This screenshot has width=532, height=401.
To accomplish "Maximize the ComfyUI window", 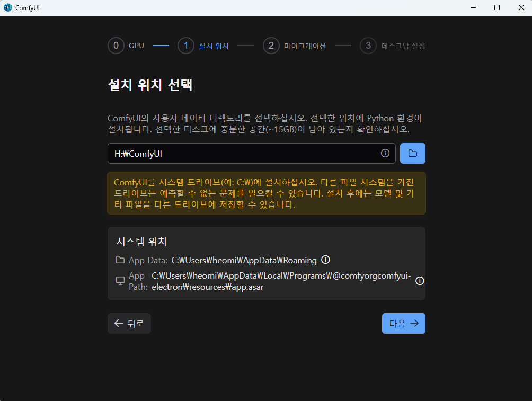I will [x=496, y=7].
